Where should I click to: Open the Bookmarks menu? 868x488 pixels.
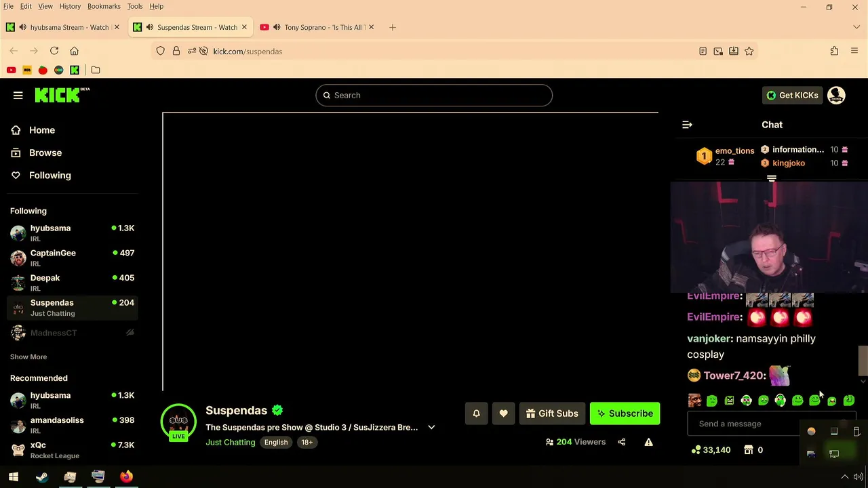coord(104,6)
